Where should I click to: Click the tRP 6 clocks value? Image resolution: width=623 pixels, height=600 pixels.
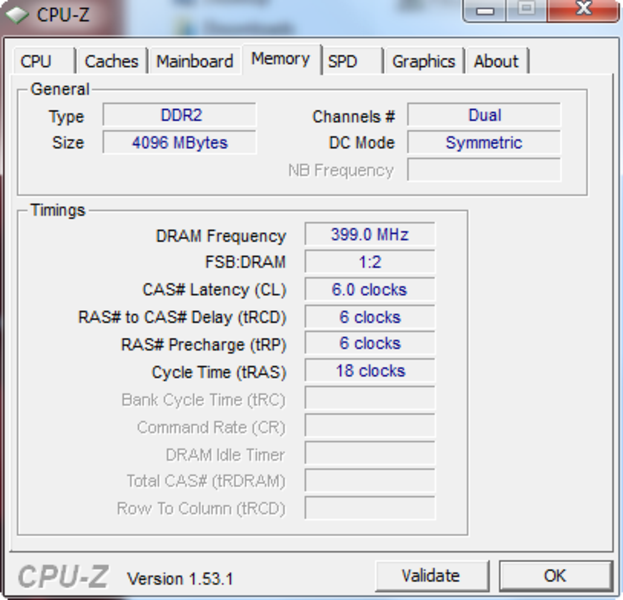(x=370, y=343)
